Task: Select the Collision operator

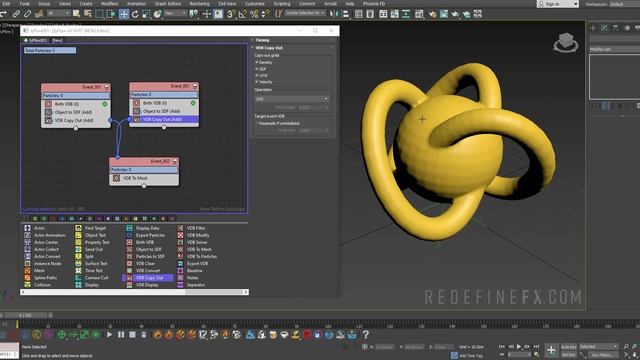Action: point(38,285)
